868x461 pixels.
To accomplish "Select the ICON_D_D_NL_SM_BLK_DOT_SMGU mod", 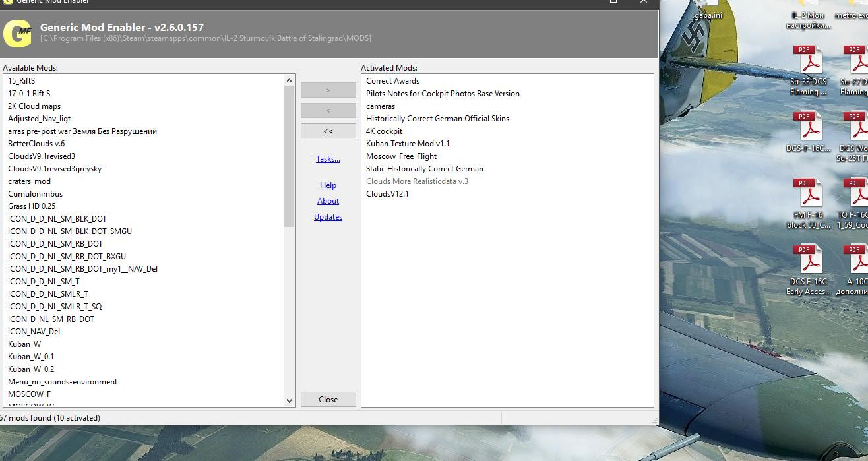I will [70, 231].
